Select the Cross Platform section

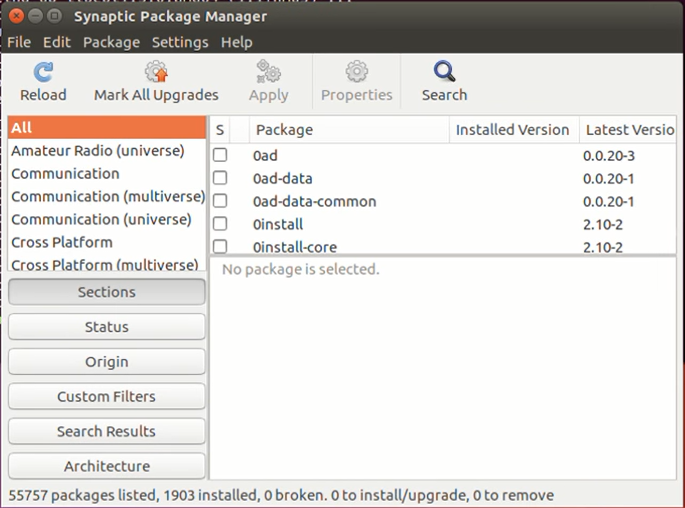point(107,242)
